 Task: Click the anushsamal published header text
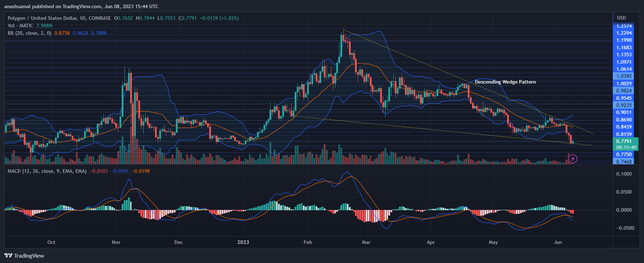coord(81,6)
